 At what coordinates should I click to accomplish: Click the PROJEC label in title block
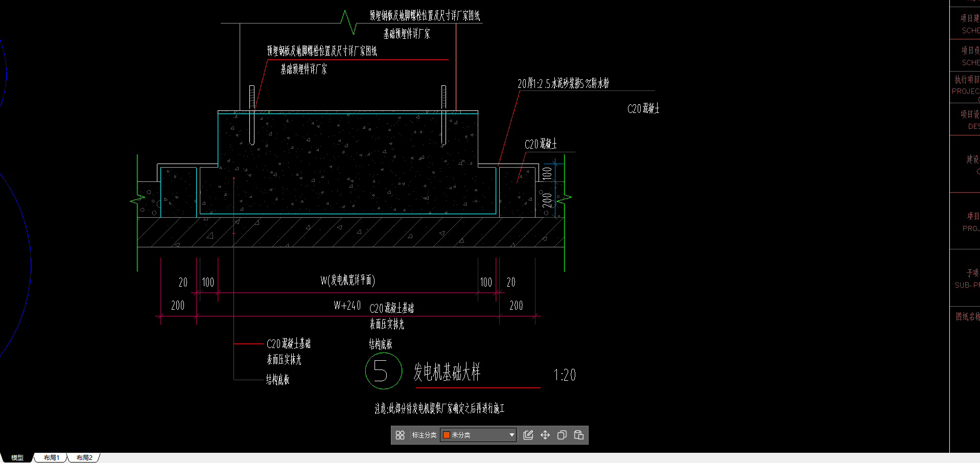coord(966,91)
